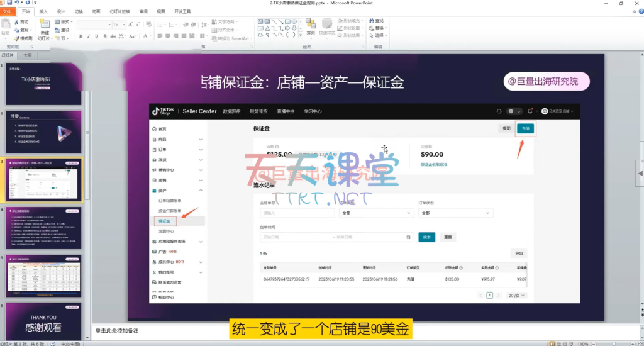This screenshot has width=644, height=346.
Task: Toggle Italic formatting in the ribbon
Action: point(87,35)
